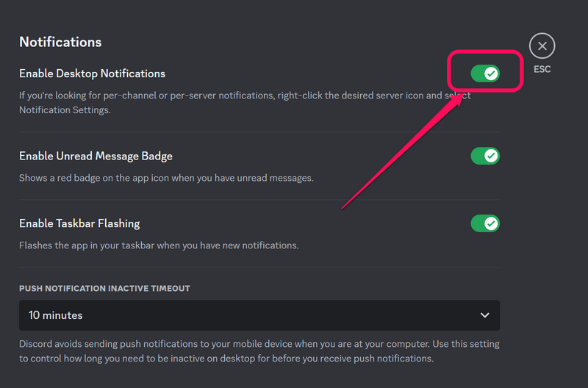
Task: Click the "Enable Desktop Notifications" label
Action: point(92,73)
